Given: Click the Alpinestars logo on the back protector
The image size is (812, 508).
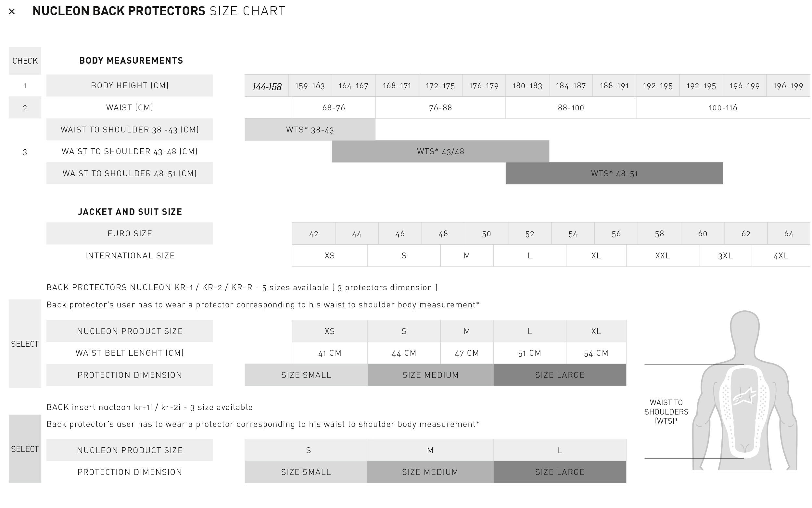Looking at the screenshot, I should pyautogui.click(x=744, y=396).
